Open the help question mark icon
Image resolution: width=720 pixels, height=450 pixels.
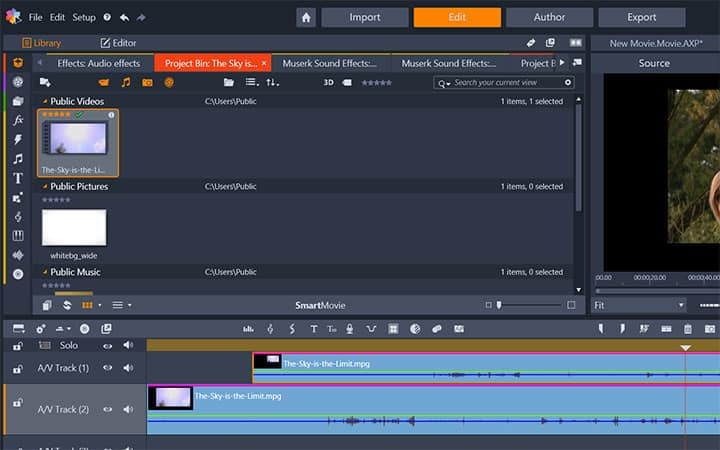[x=107, y=17]
